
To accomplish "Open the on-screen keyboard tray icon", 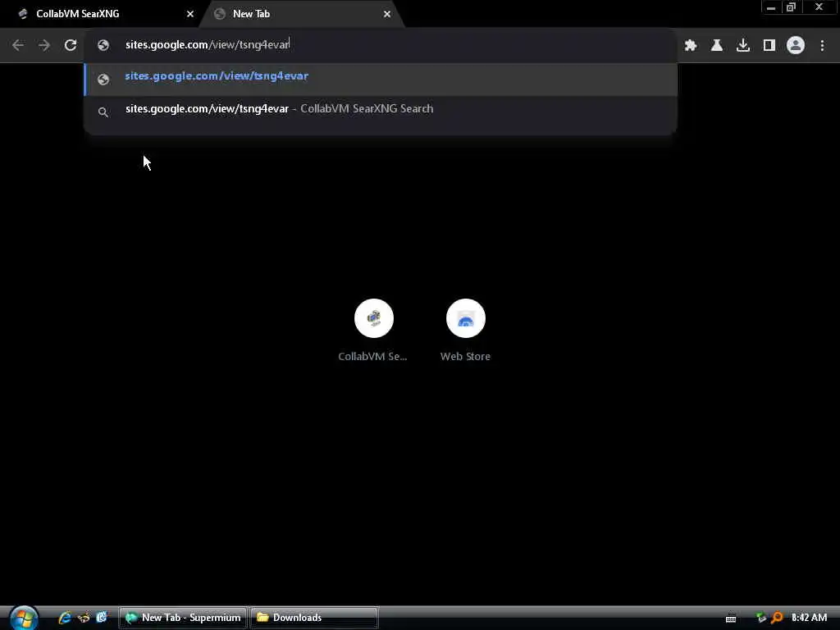I will tap(731, 619).
